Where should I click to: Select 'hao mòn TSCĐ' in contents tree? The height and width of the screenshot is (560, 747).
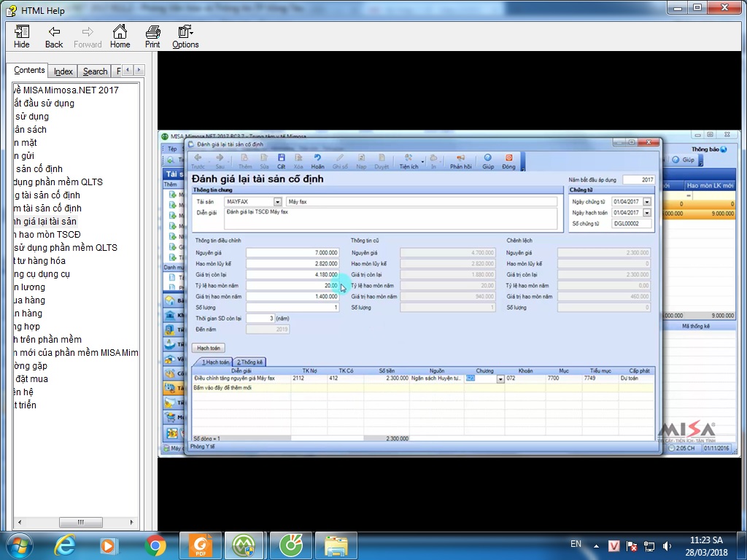pos(47,234)
